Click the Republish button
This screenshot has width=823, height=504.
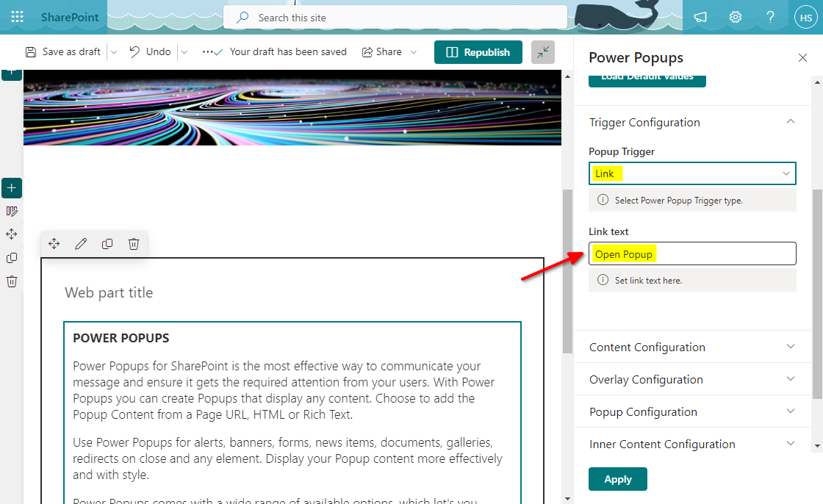(478, 52)
